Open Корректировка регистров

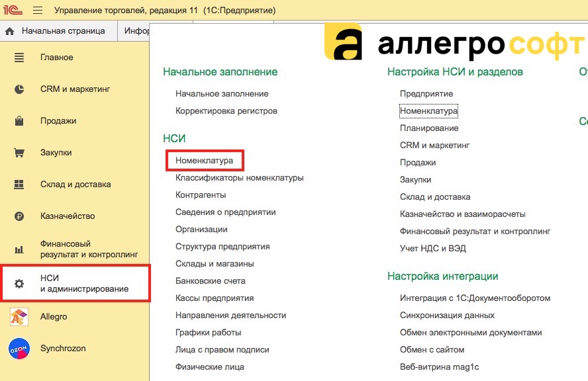[226, 111]
